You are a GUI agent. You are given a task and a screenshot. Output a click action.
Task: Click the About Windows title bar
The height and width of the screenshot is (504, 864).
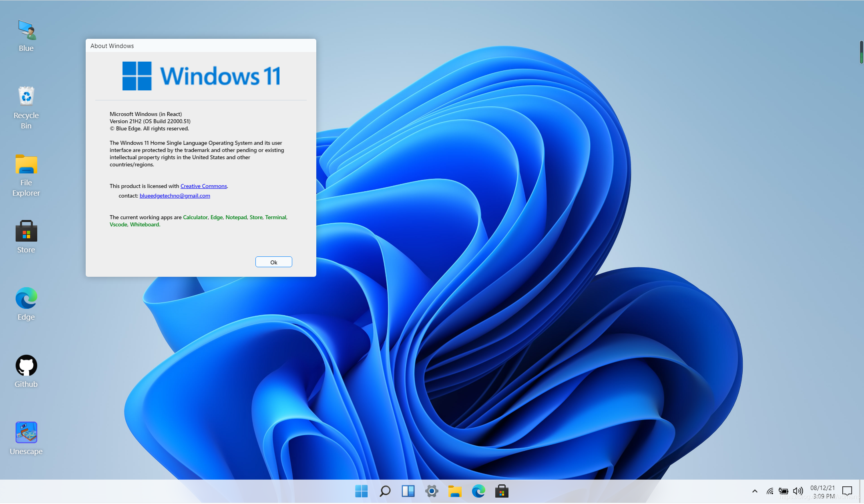point(201,46)
